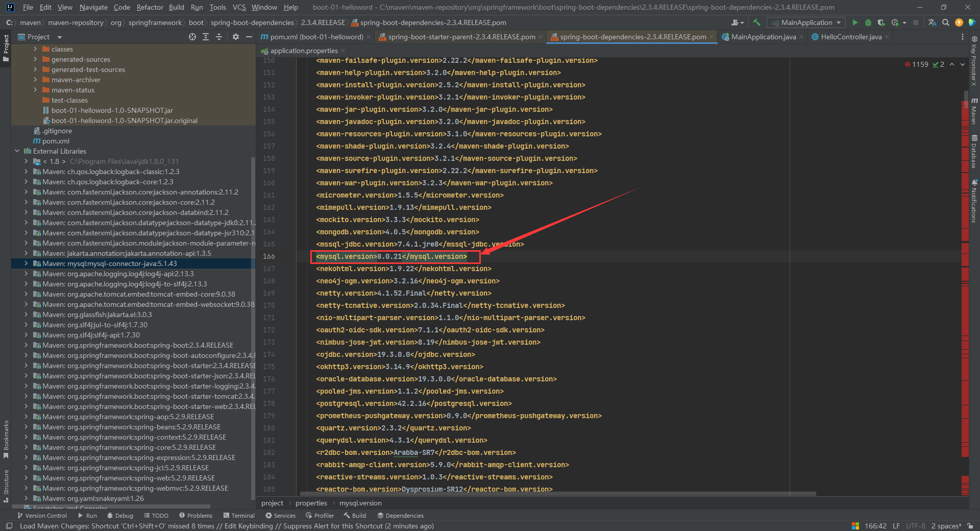The image size is (980, 531).
Task: Run MainApplication with the green play icon
Action: pos(855,22)
